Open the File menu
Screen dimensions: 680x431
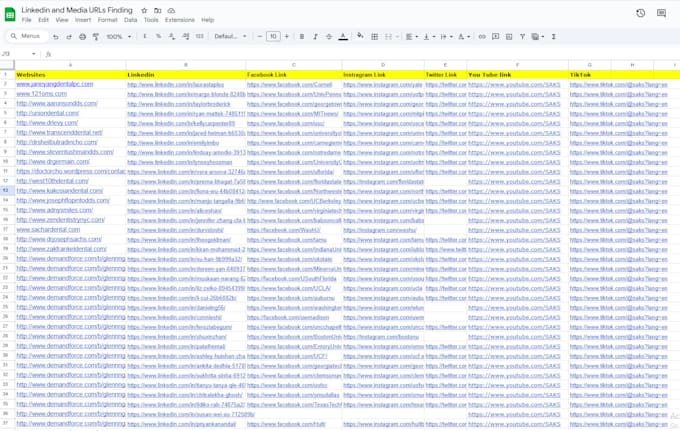tap(26, 20)
